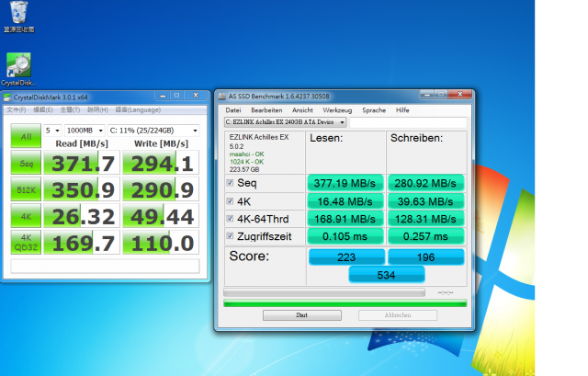The width and height of the screenshot is (588, 376).
Task: Open the Werkzeug menu
Action: [x=337, y=110]
